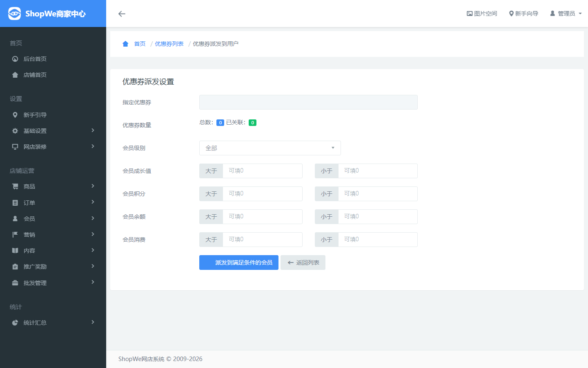Click the blue 总数 count badge
The width and height of the screenshot is (588, 368).
pos(220,123)
